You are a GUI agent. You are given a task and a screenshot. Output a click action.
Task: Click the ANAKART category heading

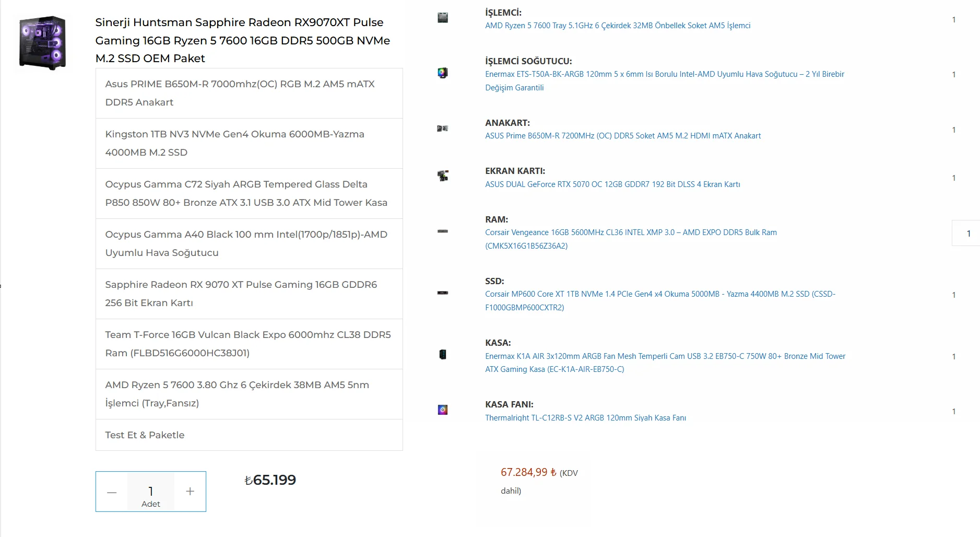pyautogui.click(x=507, y=123)
